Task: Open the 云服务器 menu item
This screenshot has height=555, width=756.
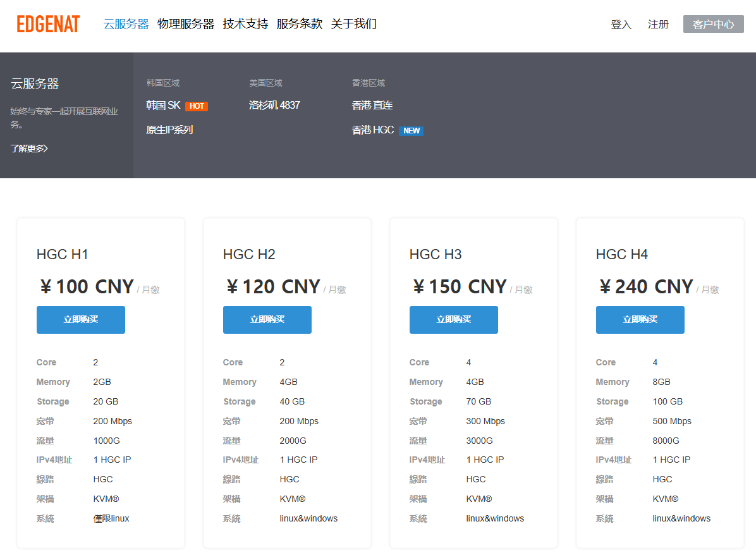Action: point(125,23)
